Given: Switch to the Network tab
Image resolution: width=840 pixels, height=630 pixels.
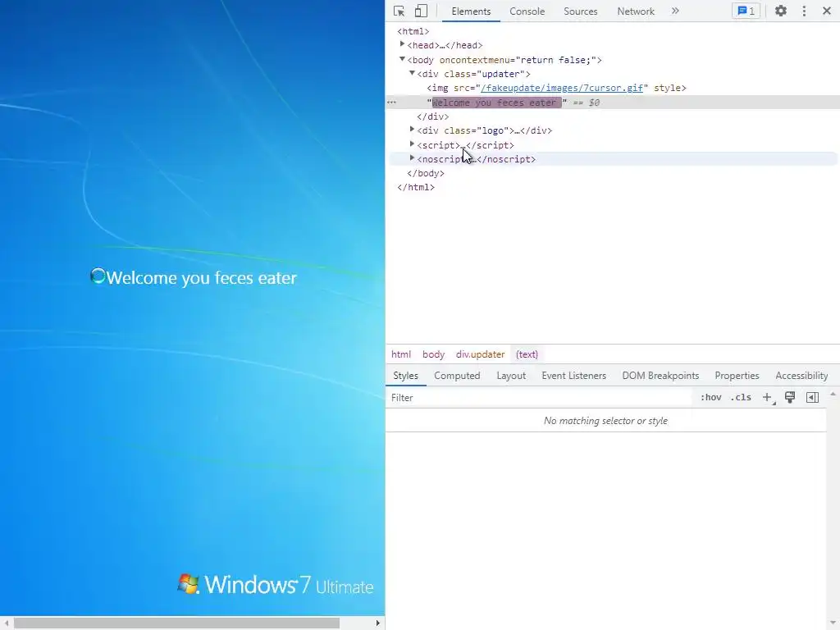Looking at the screenshot, I should pyautogui.click(x=636, y=11).
